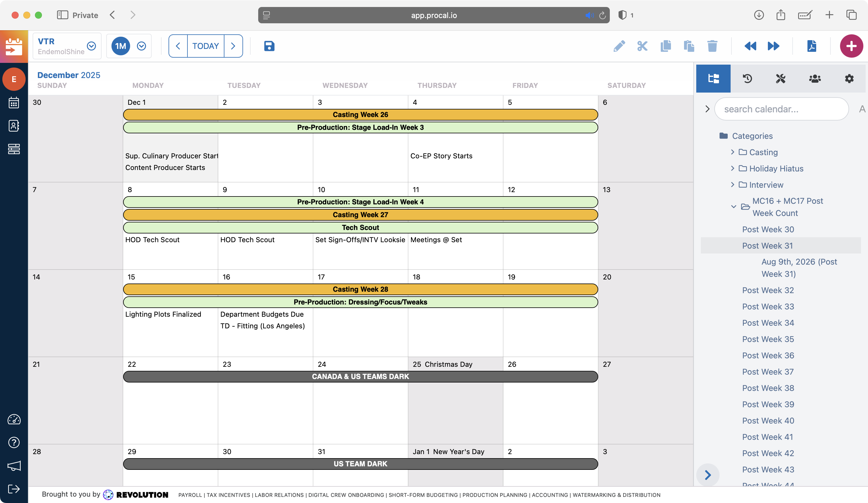Image resolution: width=868 pixels, height=503 pixels.
Task: Click the search calendar input field
Action: point(782,109)
